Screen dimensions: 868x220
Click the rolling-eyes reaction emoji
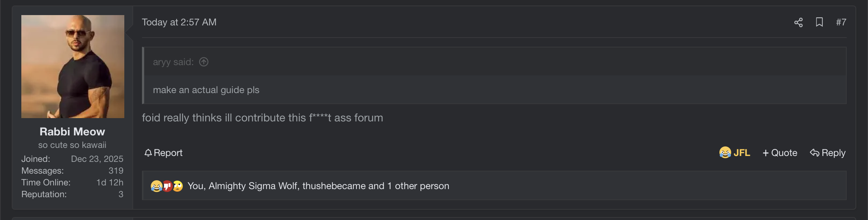(178, 186)
